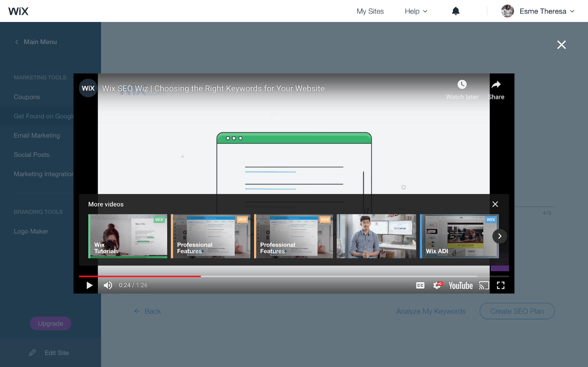Click Create SEO Plan button
The height and width of the screenshot is (367, 588).
(517, 311)
